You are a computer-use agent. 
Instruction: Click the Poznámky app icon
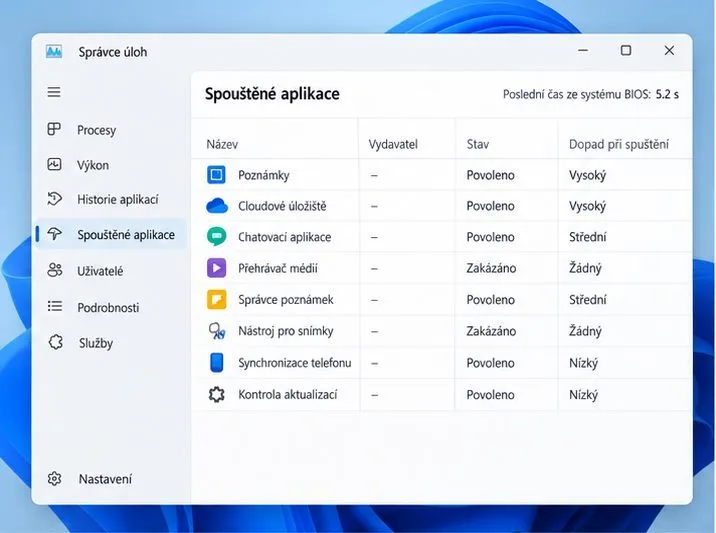[216, 175]
